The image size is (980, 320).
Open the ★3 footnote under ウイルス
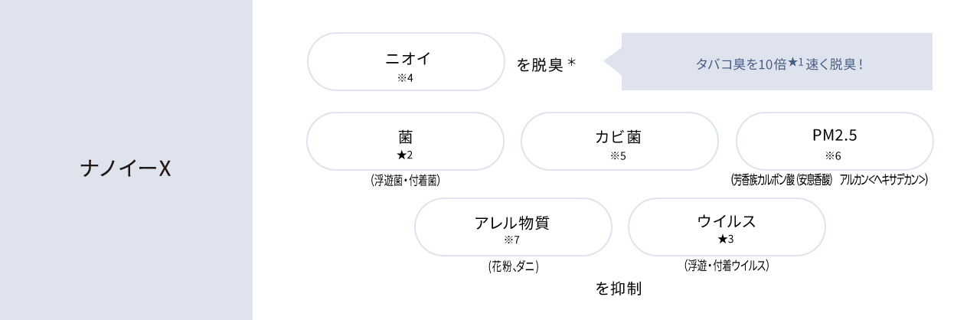pos(726,240)
